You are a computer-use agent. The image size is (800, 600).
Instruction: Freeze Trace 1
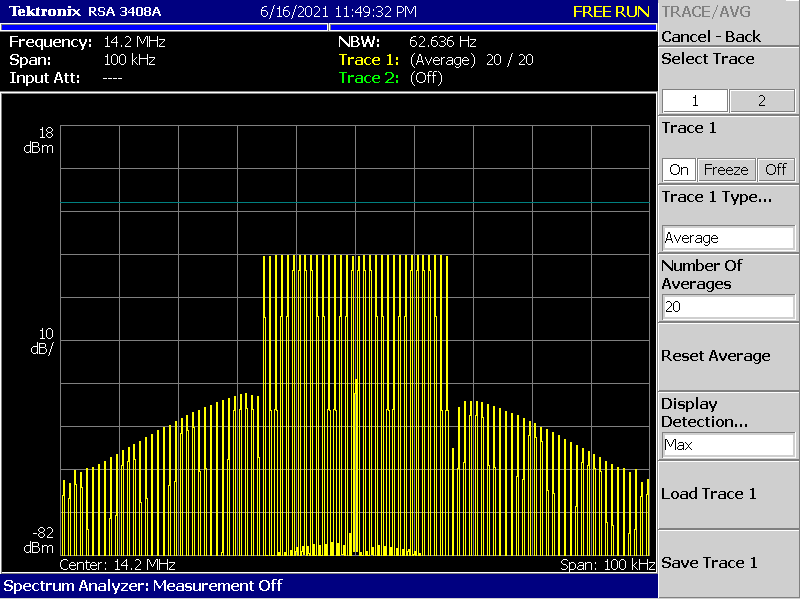click(725, 169)
